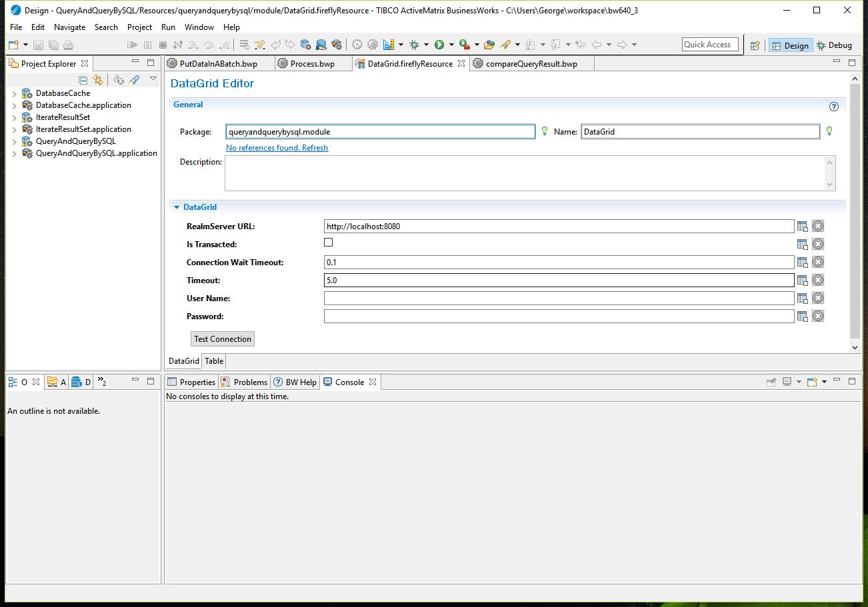Open module property picker for RealmServer URL

[x=803, y=227]
